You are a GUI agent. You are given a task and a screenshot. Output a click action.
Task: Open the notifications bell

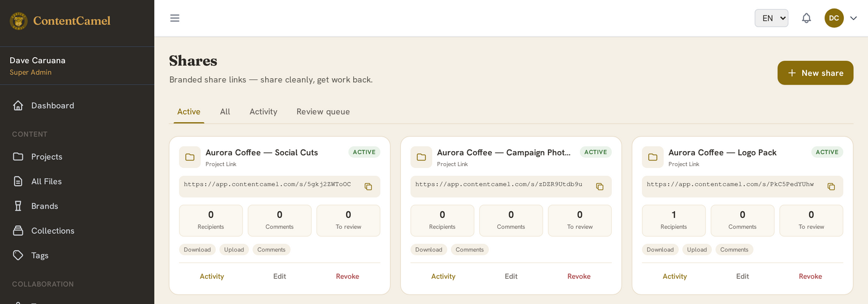[807, 18]
